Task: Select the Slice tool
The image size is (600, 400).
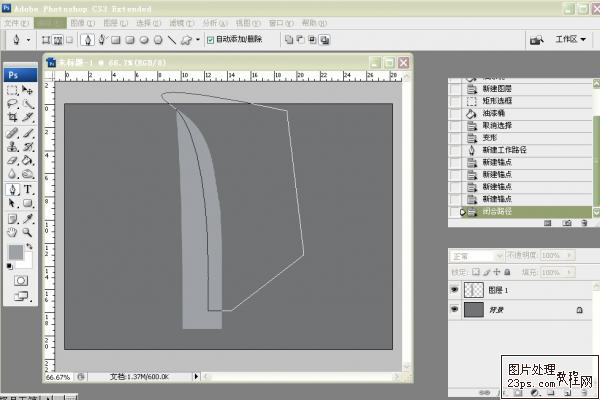Action: click(28, 117)
